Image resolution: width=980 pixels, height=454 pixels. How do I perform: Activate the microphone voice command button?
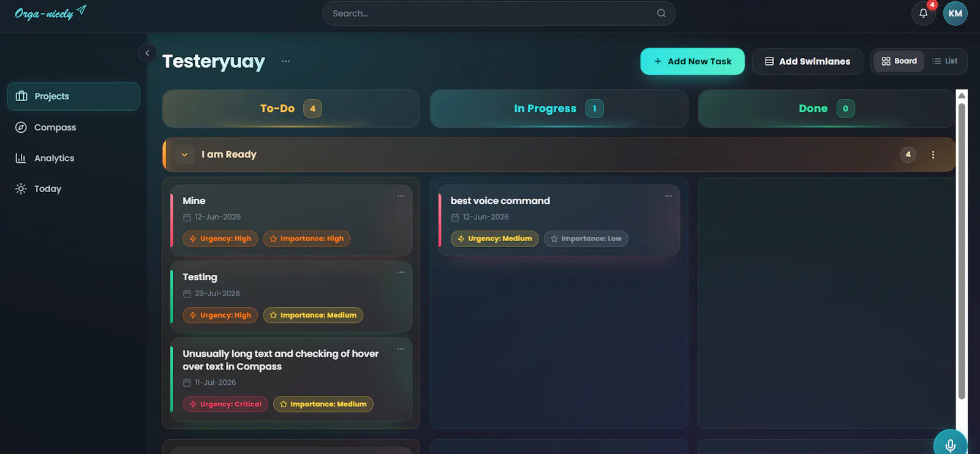click(x=950, y=444)
